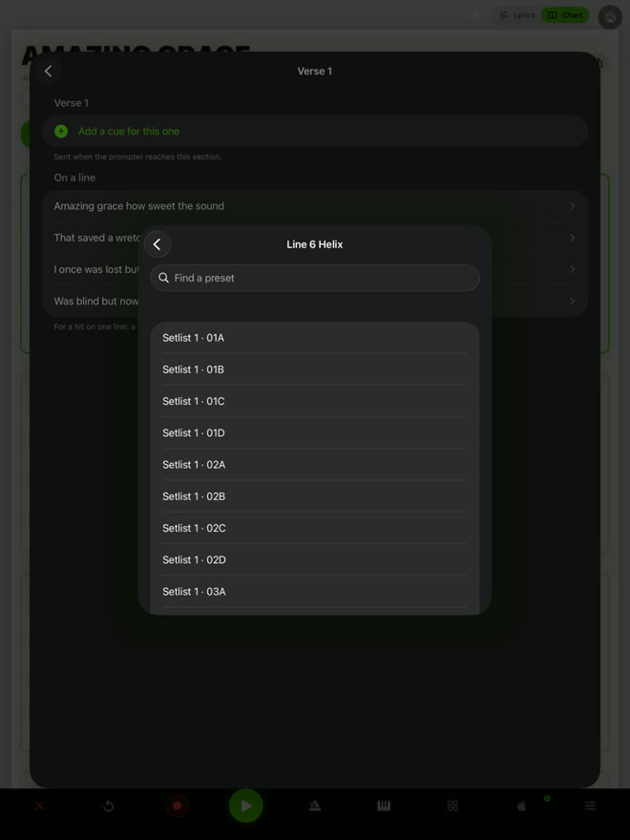The height and width of the screenshot is (840, 630).
Task: Open the 'Was blind but now' line text
Action: pyautogui.click(x=96, y=301)
